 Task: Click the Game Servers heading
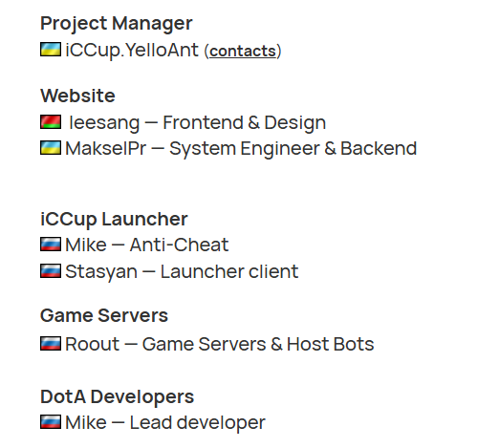(x=104, y=315)
